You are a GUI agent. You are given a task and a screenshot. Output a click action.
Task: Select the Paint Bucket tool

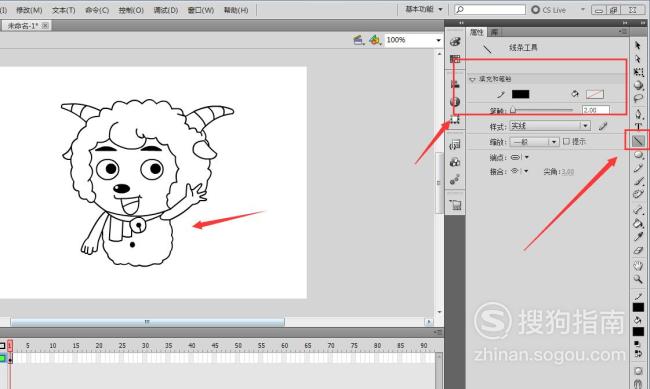click(638, 224)
